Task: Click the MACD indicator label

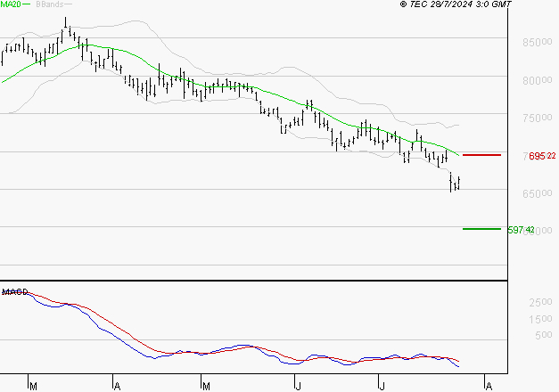Action: pos(15,292)
